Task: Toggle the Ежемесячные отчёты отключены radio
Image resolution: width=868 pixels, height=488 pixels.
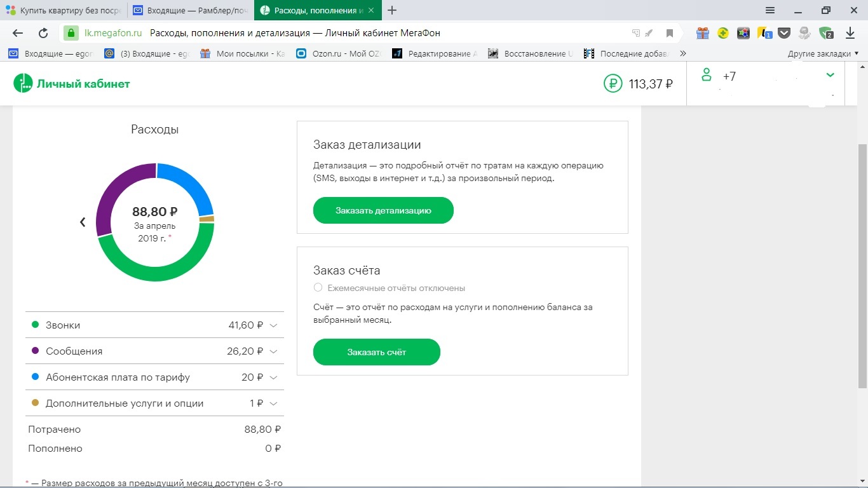Action: click(x=318, y=288)
